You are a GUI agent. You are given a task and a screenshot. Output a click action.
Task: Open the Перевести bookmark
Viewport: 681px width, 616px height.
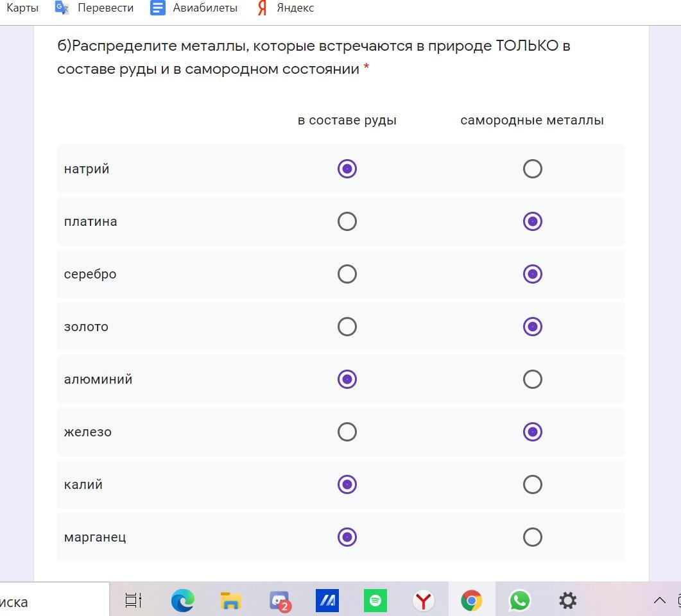pyautogui.click(x=94, y=8)
